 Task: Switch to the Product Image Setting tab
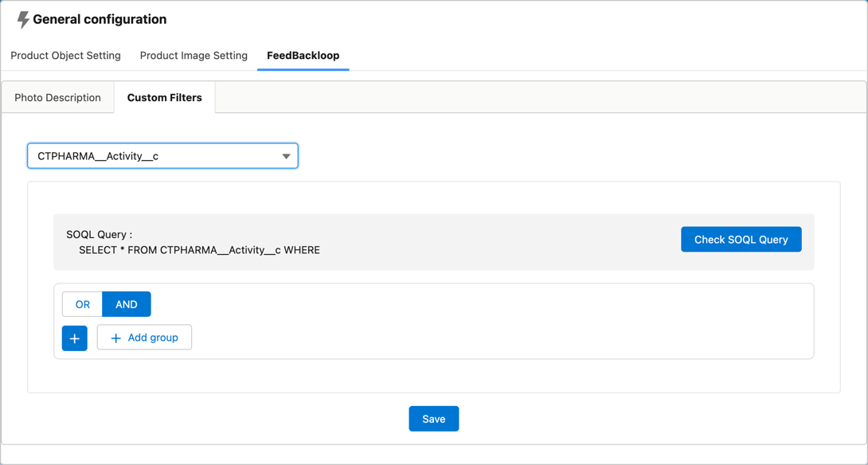coord(193,56)
